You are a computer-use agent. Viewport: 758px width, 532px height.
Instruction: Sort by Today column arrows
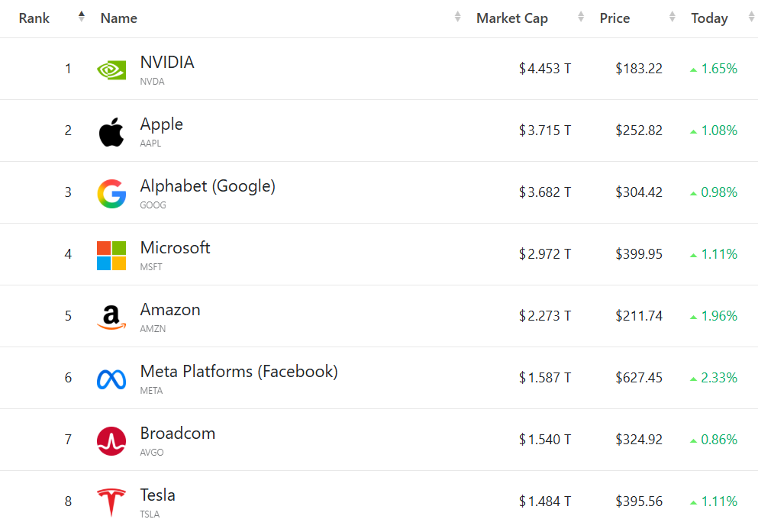click(x=752, y=17)
